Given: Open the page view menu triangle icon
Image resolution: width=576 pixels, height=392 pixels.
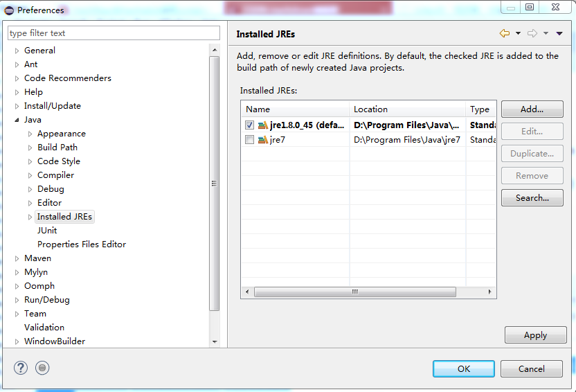Looking at the screenshot, I should click(559, 33).
